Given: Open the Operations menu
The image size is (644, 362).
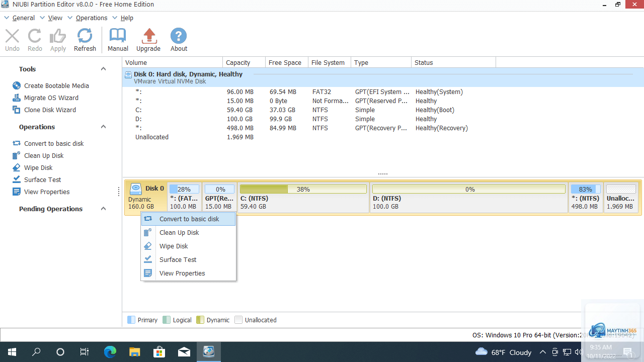Looking at the screenshot, I should (x=91, y=18).
